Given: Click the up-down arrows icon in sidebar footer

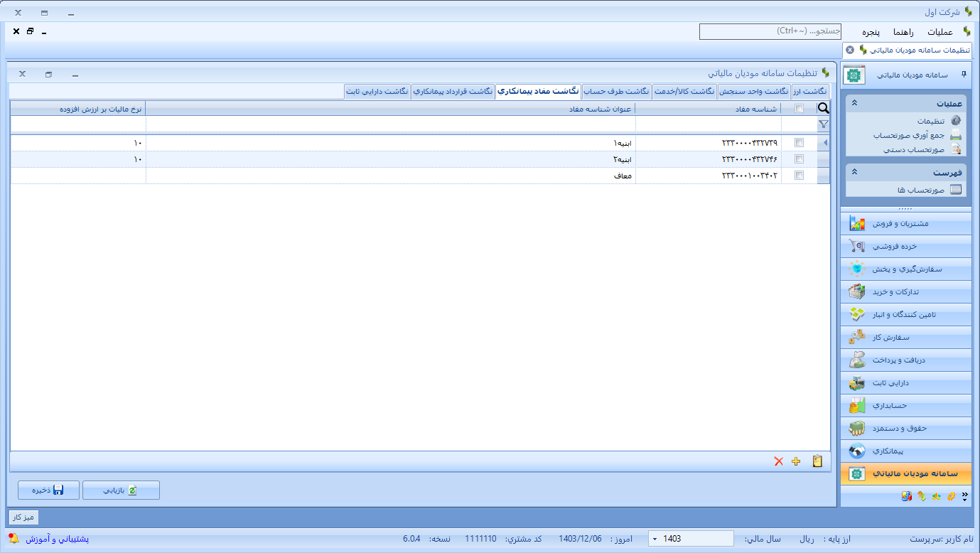Looking at the screenshot, I should point(921,496).
